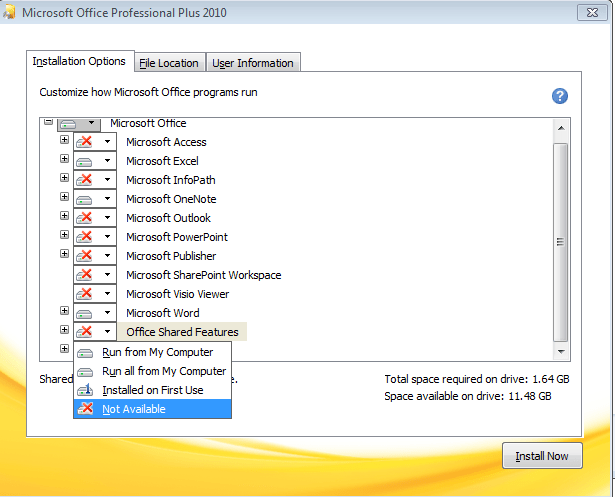Screen dimensions: 615x497
Task: Expand the Microsoft OneNote node
Action: [64, 197]
